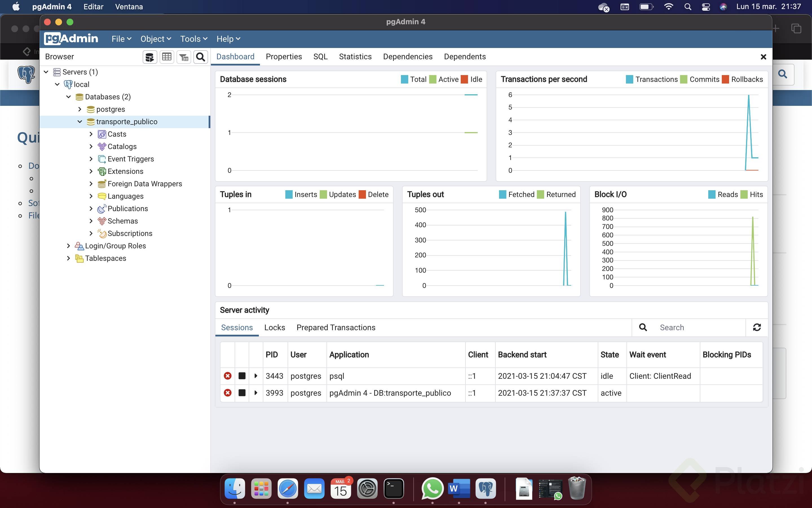Click the Search Objects magnifier in Browser toolbar
Viewport: 812px width, 508px height.
[201, 57]
